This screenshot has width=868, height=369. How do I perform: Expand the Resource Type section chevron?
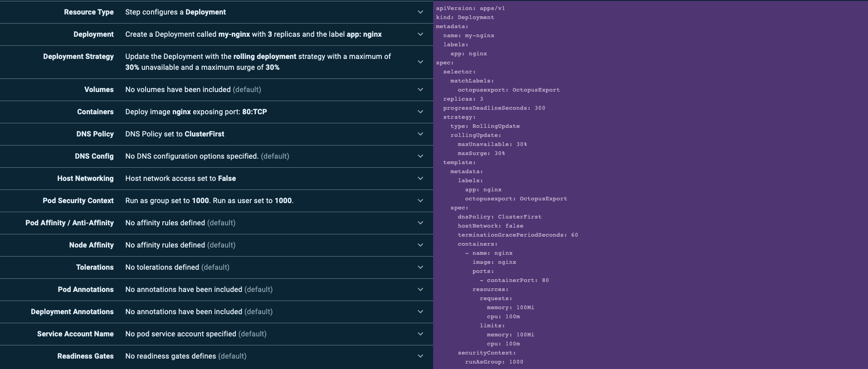point(420,12)
